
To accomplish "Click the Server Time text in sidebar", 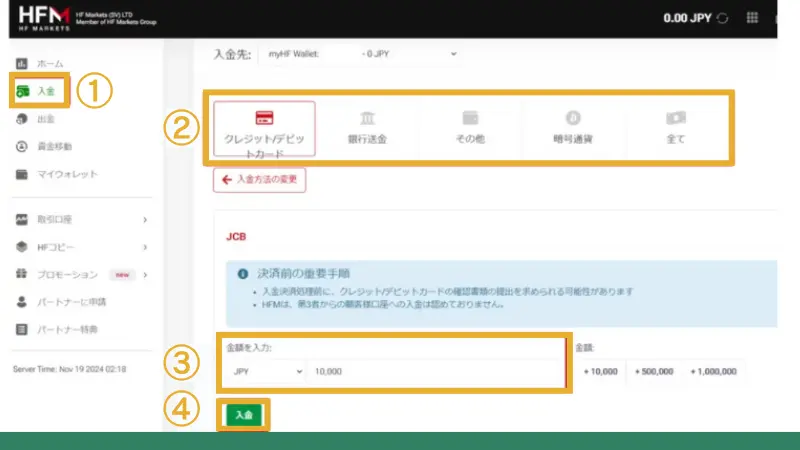I will click(69, 369).
